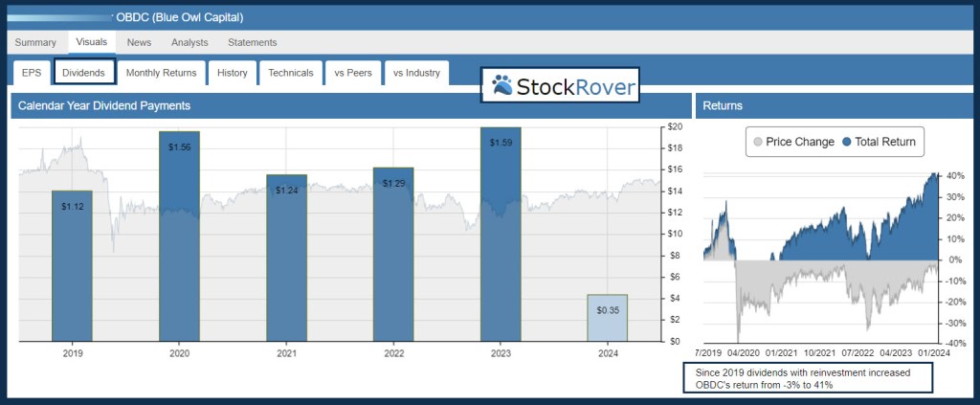The height and width of the screenshot is (405, 980).
Task: Switch to the Visuals tab
Action: coord(92,42)
